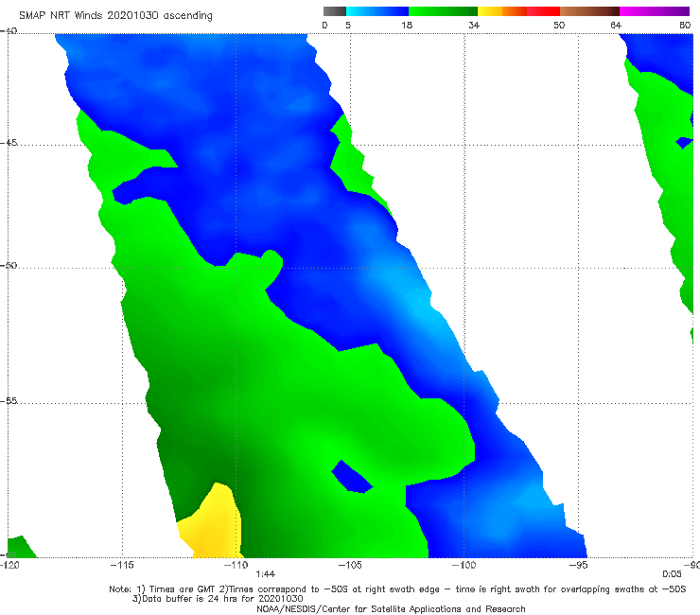Viewport: 700px width, 615px height.
Task: Click the latitude label '-45'
Action: [x=9, y=143]
